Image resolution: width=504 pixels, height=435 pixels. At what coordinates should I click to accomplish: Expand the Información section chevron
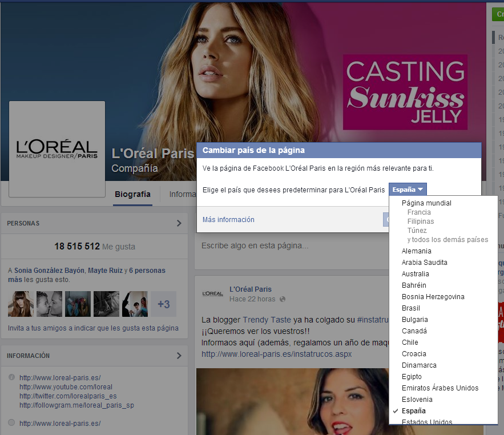click(x=179, y=356)
